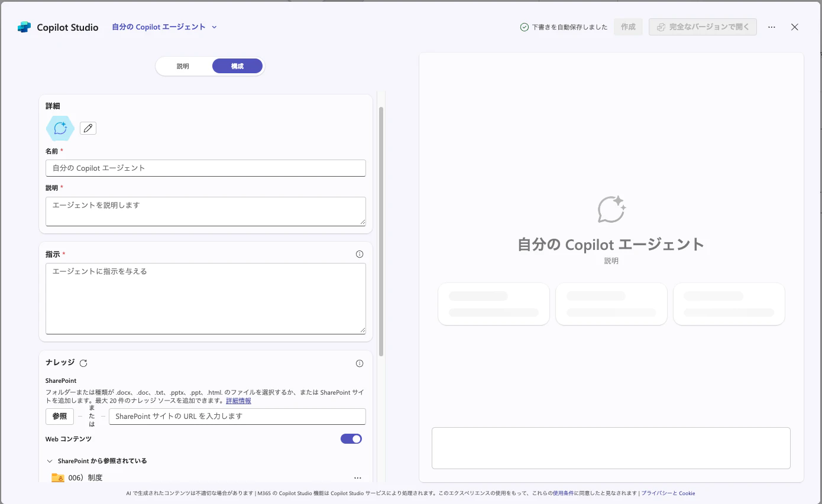
Task: Switch to the 構成 tab
Action: coord(237,66)
